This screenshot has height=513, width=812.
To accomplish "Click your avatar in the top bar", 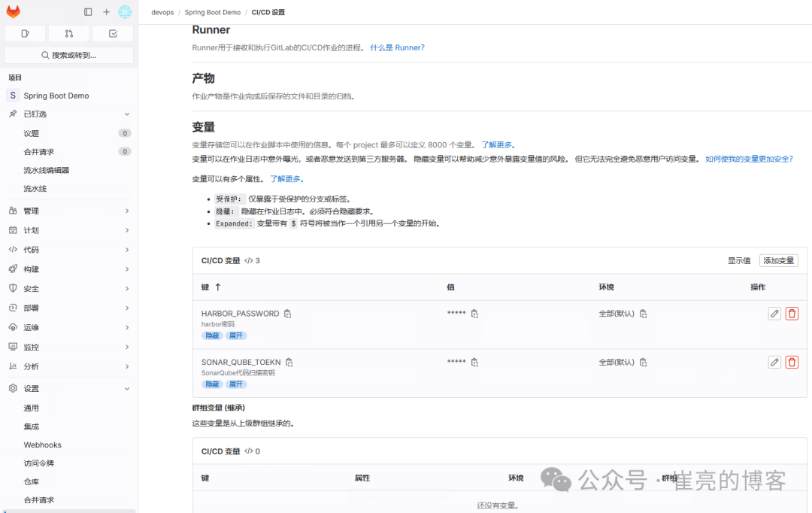I will click(x=126, y=11).
